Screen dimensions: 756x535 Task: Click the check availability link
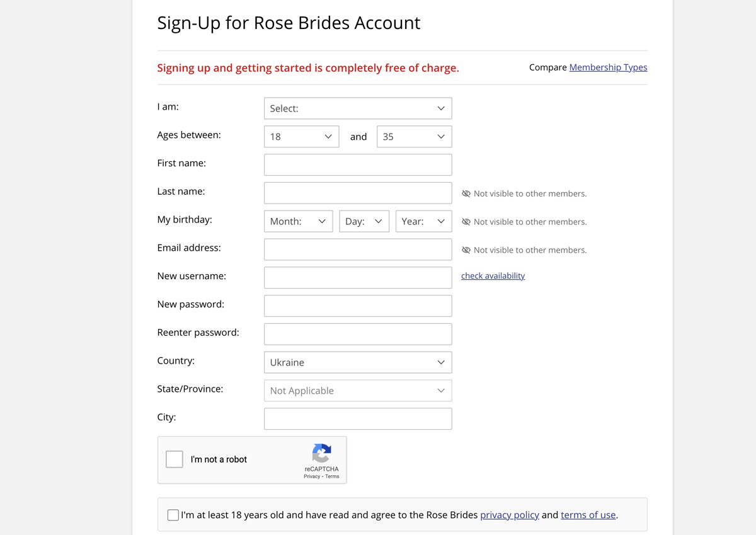coord(493,276)
